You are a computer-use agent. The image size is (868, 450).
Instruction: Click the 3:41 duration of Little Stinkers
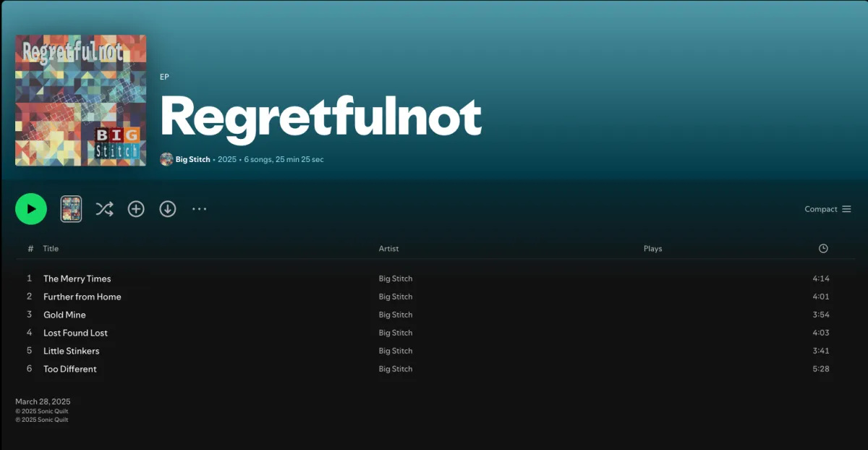[821, 351]
